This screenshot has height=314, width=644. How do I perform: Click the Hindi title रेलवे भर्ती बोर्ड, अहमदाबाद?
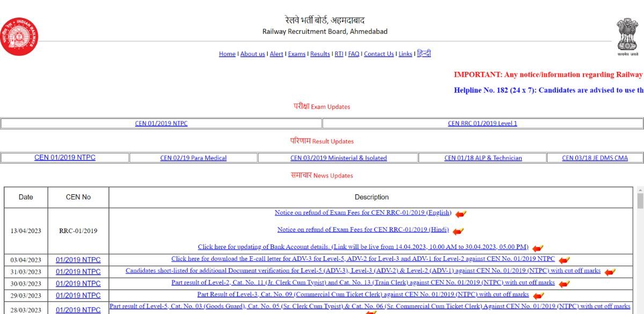pos(325,20)
